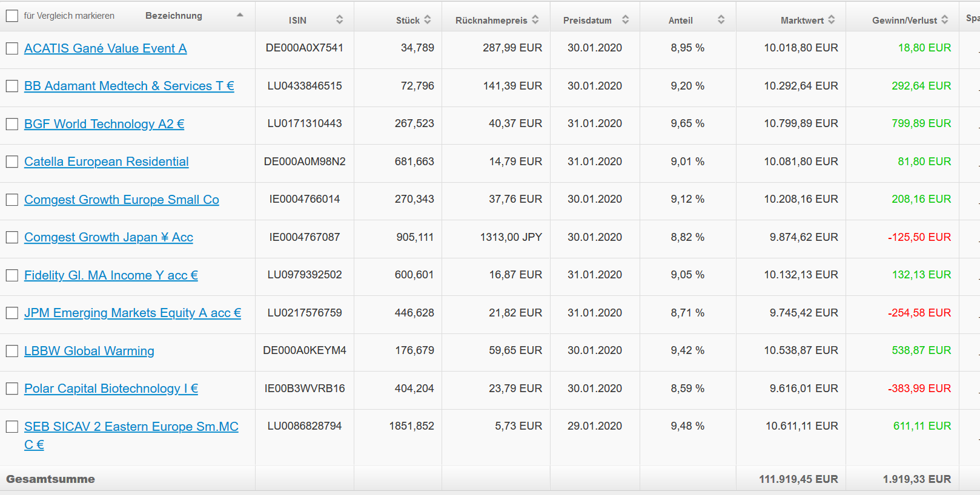The width and height of the screenshot is (980, 495).
Task: Open the Catella European Residential link
Action: tap(107, 162)
